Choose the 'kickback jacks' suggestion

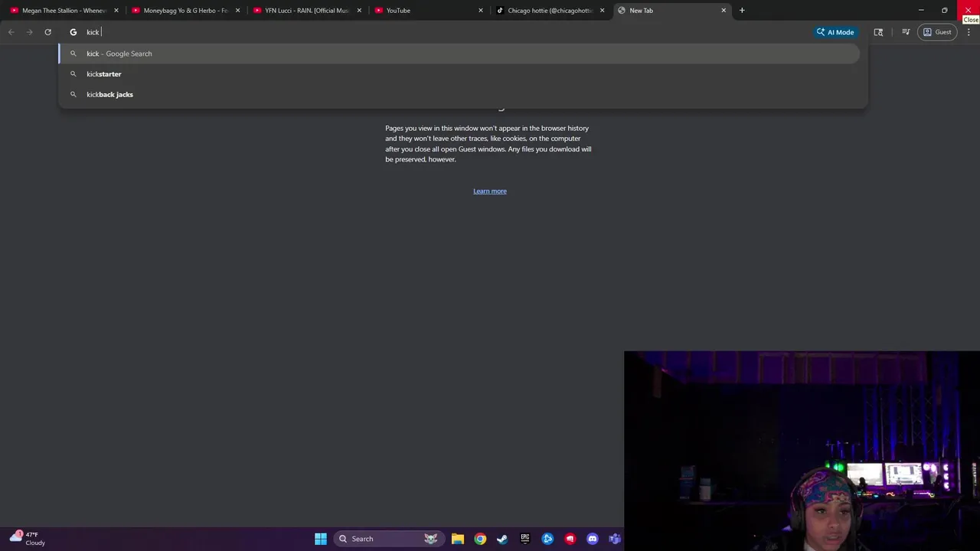[x=459, y=94]
